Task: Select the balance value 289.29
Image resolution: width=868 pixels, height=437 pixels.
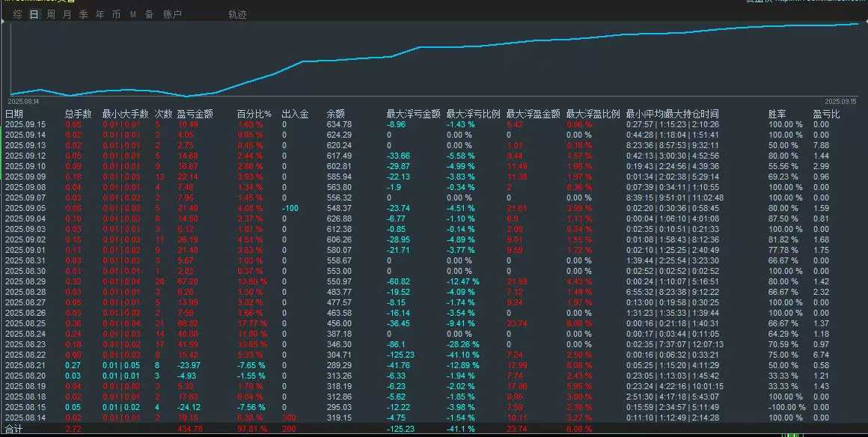Action: [339, 365]
